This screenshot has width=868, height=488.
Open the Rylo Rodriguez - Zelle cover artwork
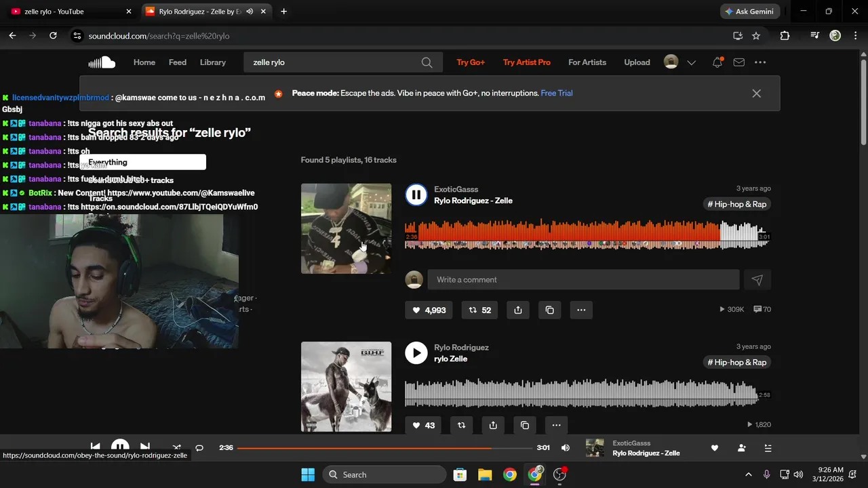pyautogui.click(x=346, y=228)
